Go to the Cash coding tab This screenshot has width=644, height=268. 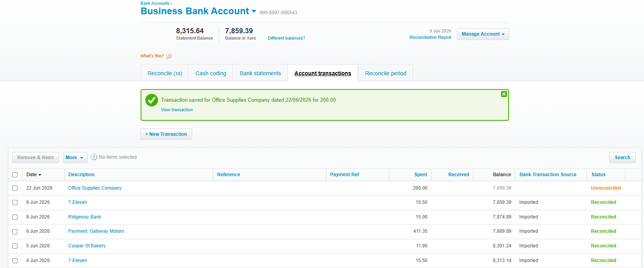(x=211, y=73)
